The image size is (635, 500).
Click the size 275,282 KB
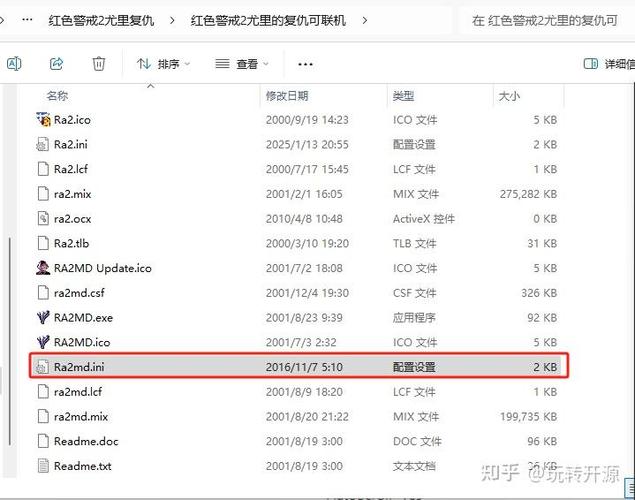528,194
